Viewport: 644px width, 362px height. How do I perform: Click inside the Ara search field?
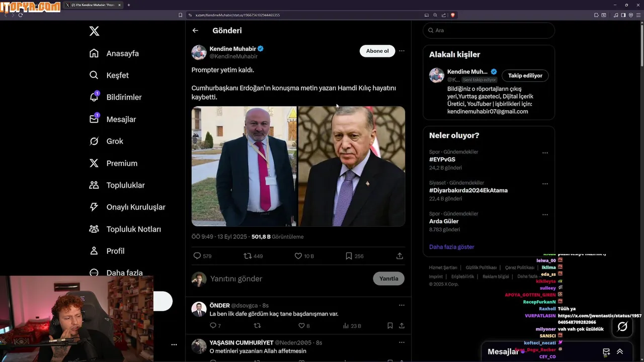pos(489,30)
